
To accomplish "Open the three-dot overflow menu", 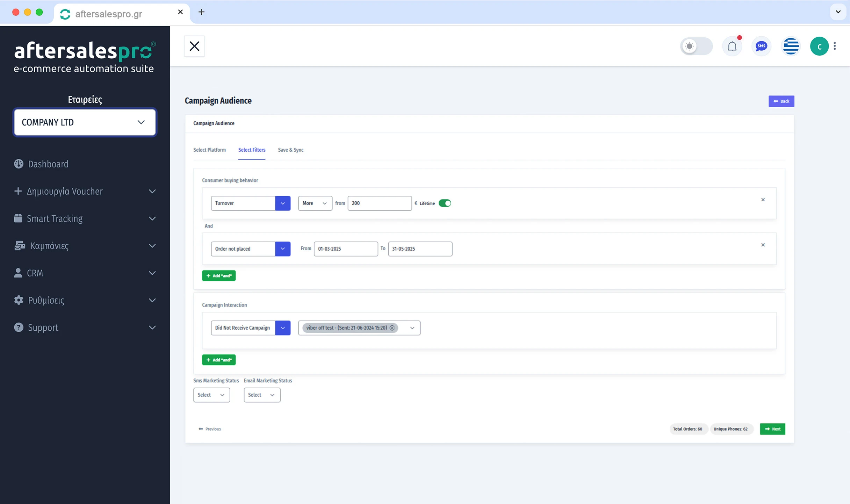I will point(835,46).
